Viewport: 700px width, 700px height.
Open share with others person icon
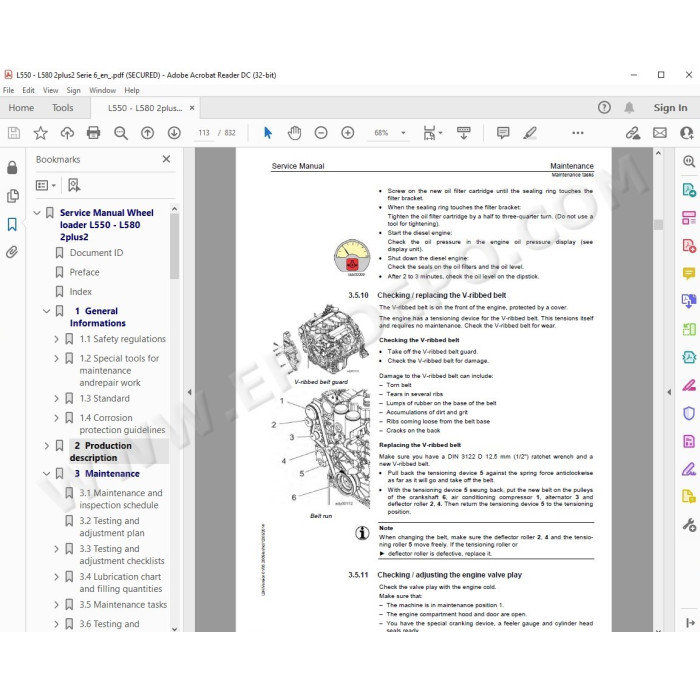[687, 133]
